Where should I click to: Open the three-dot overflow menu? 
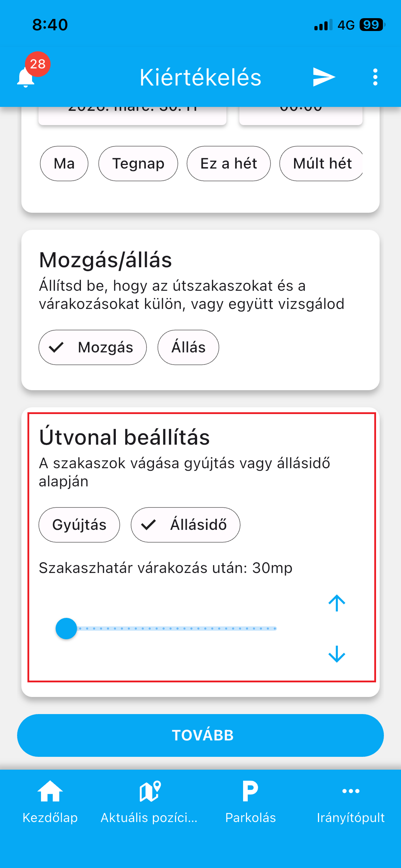tap(375, 77)
